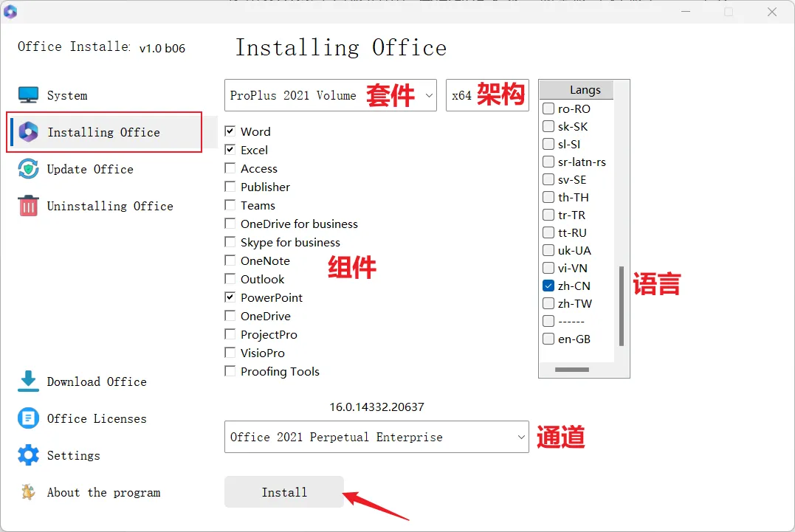Screen dimensions: 795x532
Task: Enable the Publisher component
Action: tap(230, 187)
